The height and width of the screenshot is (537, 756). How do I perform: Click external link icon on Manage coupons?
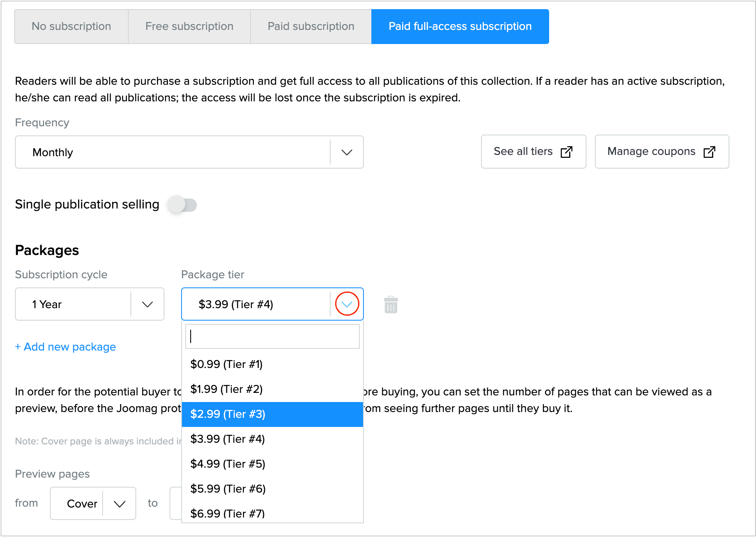pyautogui.click(x=709, y=152)
